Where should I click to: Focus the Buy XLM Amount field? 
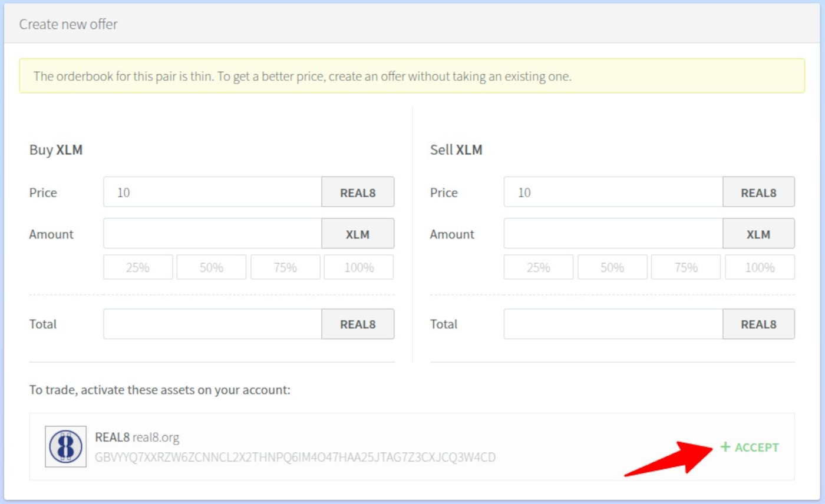tap(212, 234)
